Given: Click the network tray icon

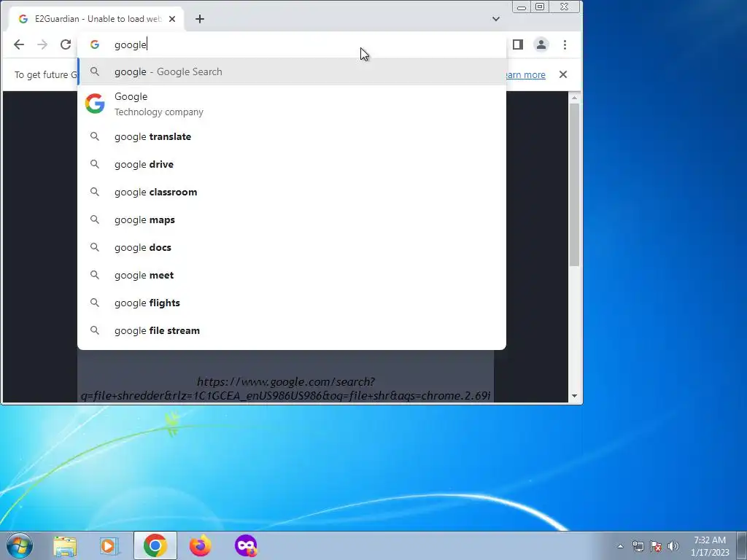Looking at the screenshot, I should [638, 546].
